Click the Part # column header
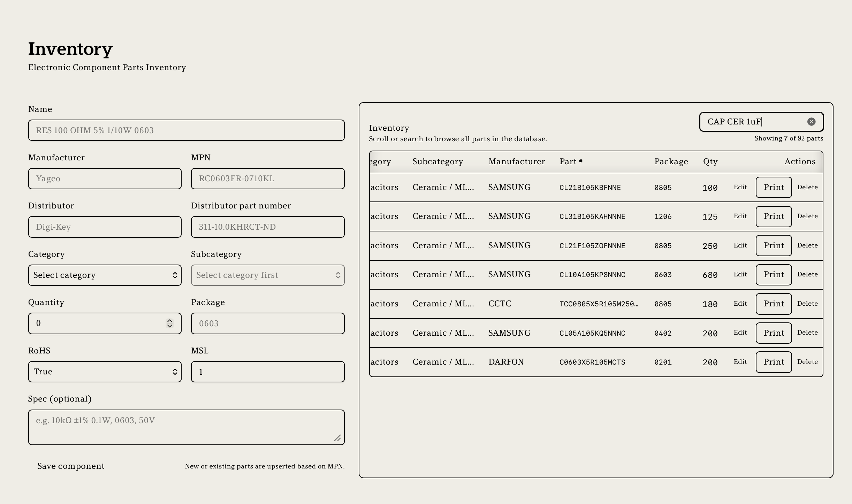The height and width of the screenshot is (504, 852). tap(571, 161)
